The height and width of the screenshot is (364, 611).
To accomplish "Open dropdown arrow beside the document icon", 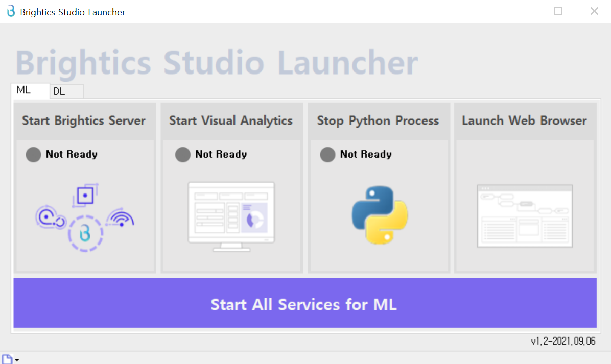I will point(17,360).
